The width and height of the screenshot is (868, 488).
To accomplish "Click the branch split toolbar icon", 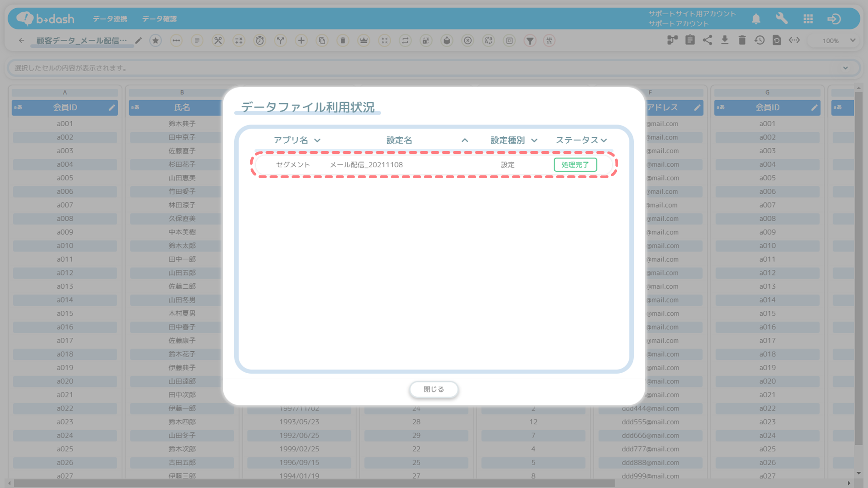I will (281, 40).
